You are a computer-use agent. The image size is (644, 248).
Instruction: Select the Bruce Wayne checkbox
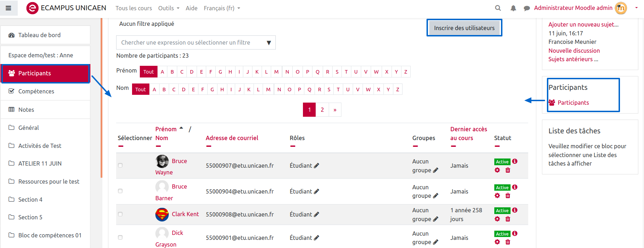point(120,165)
